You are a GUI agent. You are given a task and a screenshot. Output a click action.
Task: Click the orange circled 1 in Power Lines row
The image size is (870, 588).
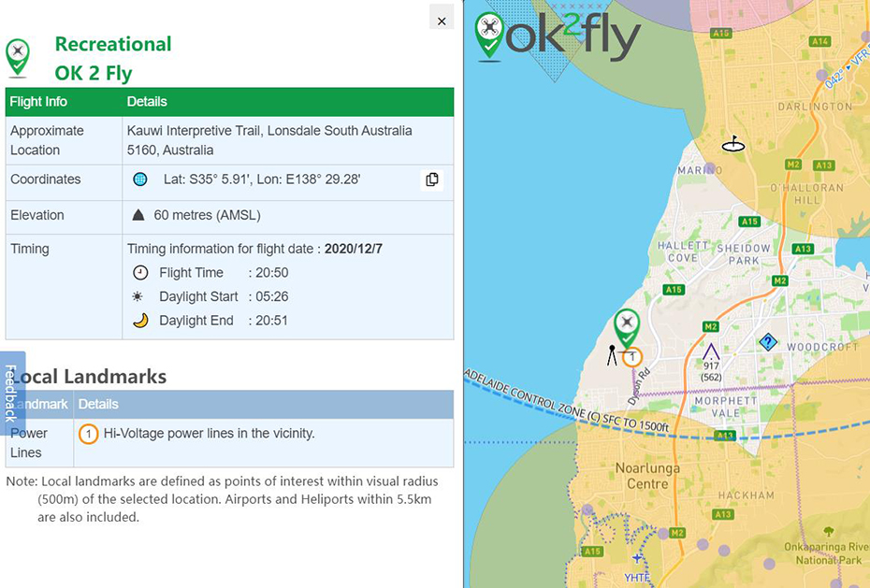(88, 434)
